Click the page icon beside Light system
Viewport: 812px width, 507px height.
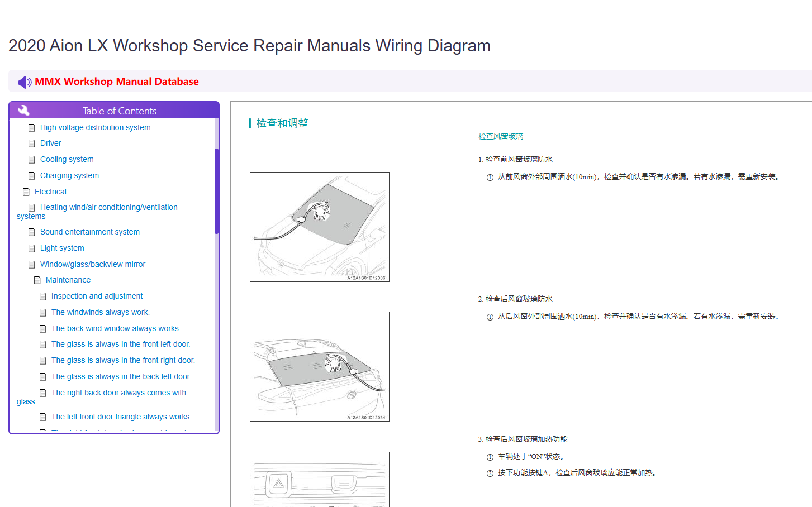[32, 248]
